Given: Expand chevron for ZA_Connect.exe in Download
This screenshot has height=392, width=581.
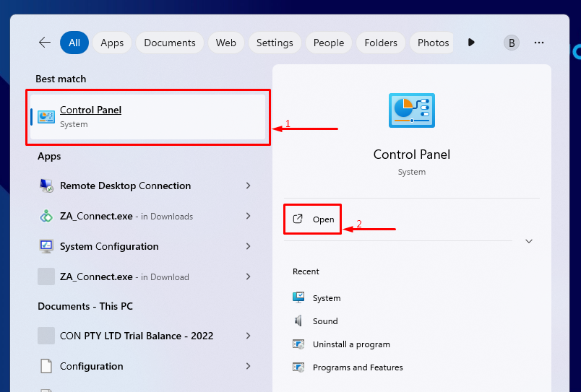Looking at the screenshot, I should 249,276.
